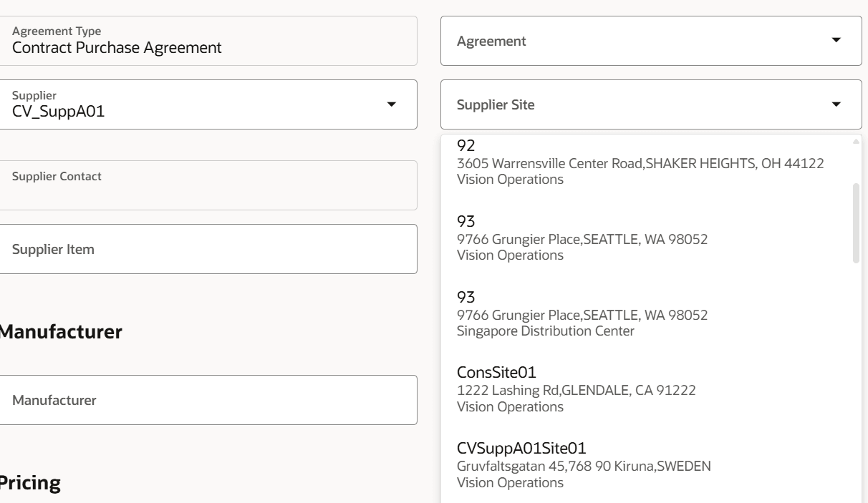
Task: Choose site 93 under Vision Operations
Action: click(x=582, y=239)
